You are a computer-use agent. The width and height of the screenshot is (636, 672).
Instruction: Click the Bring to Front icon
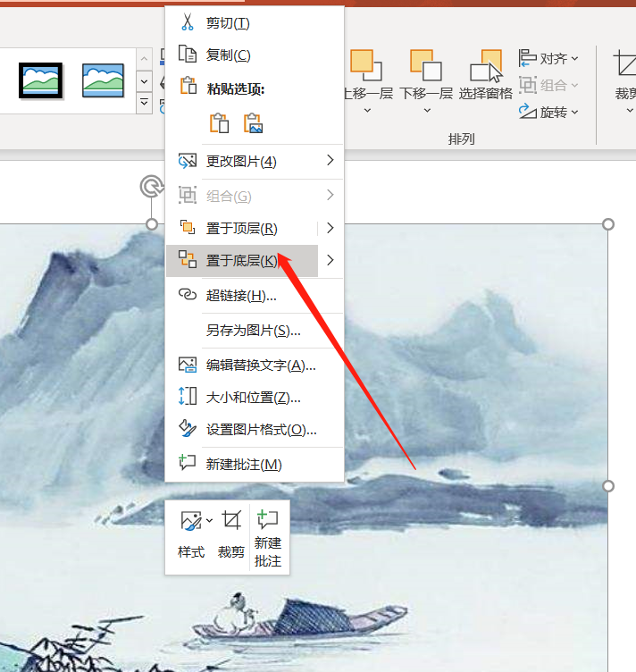(188, 227)
